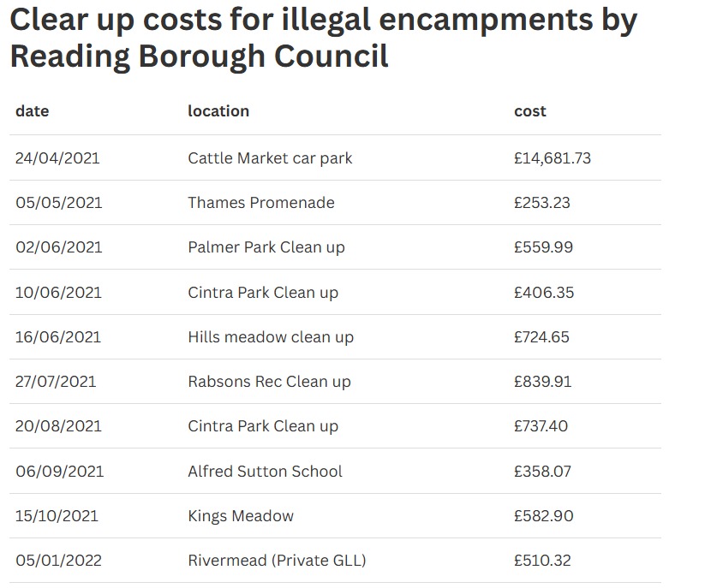This screenshot has width=705, height=588.
Task: Click the Palmer Park Clean up entry
Action: tap(266, 247)
